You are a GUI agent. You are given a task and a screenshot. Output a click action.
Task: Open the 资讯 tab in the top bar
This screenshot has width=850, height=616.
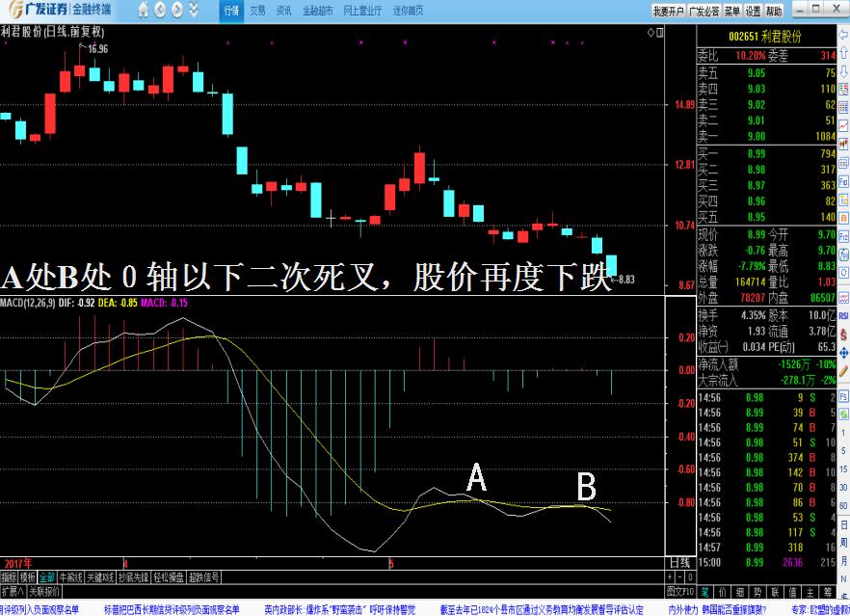click(x=281, y=10)
